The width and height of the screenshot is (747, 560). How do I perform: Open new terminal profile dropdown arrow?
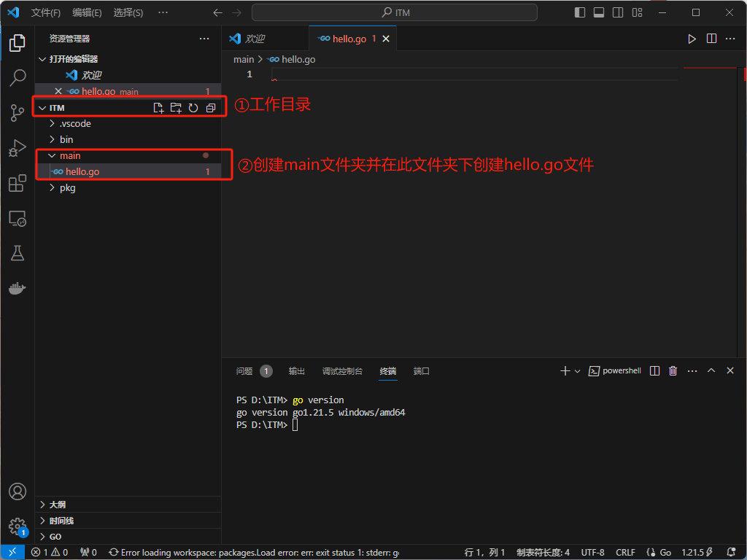(x=578, y=371)
